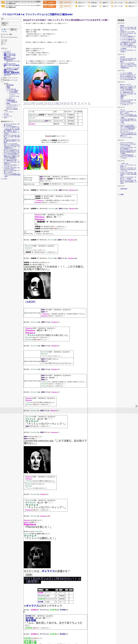This screenshot has height=644, width=138.
Task: Select the 'or' search radio button
Action: tap(8, 29)
